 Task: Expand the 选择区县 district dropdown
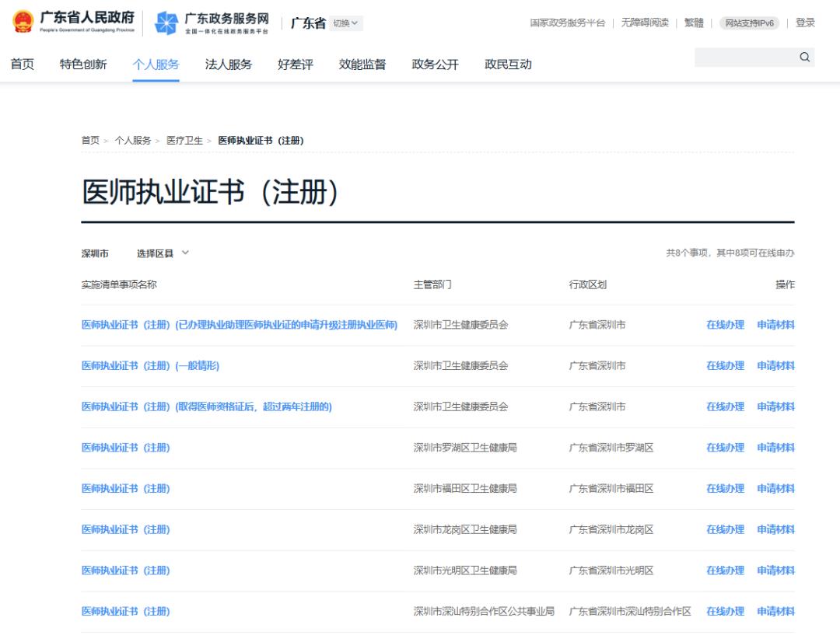click(x=163, y=253)
